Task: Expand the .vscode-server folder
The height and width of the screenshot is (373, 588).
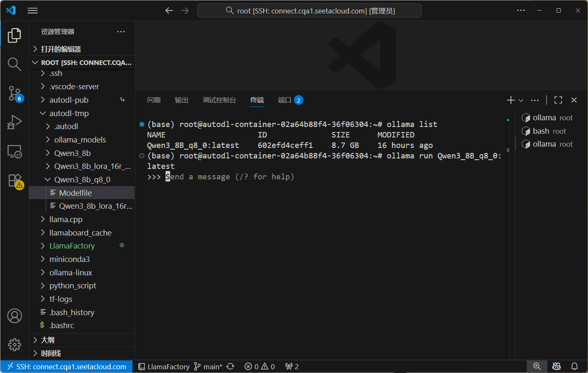Action: pos(82,87)
